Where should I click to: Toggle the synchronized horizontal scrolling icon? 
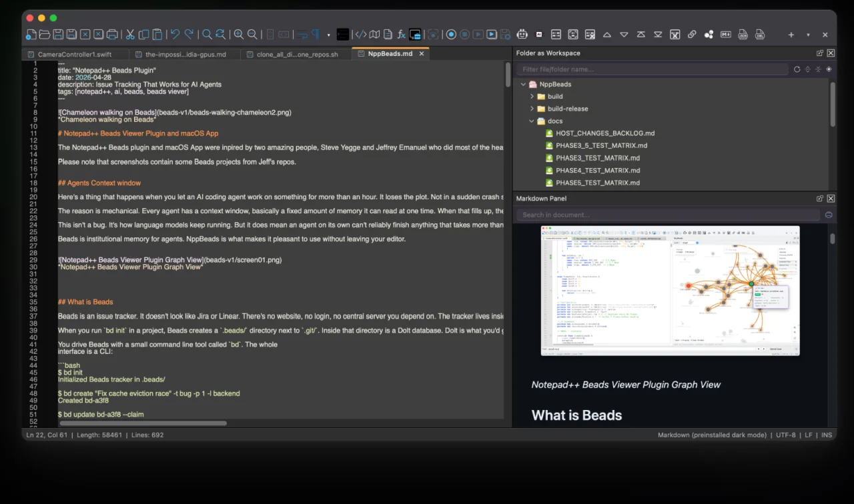click(284, 35)
